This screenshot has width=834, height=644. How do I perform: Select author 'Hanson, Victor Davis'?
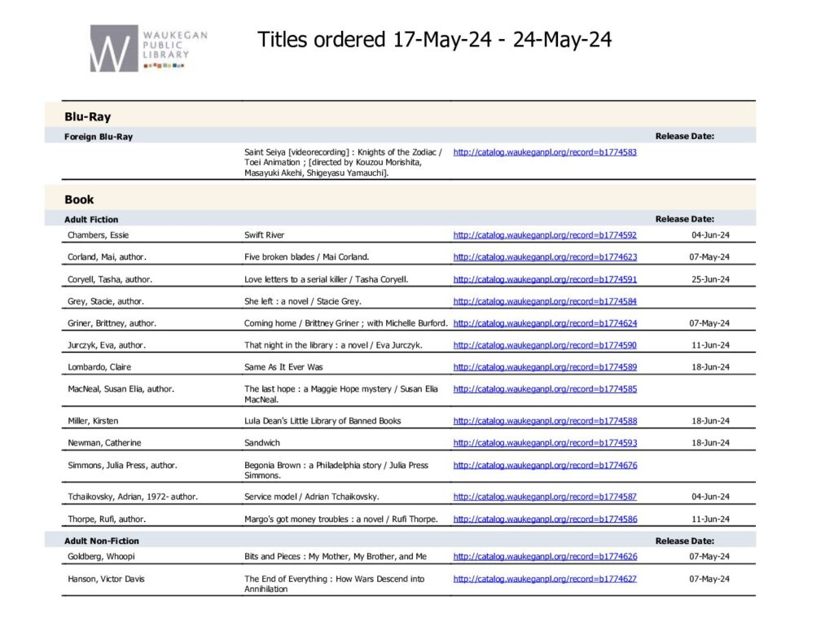(106, 579)
